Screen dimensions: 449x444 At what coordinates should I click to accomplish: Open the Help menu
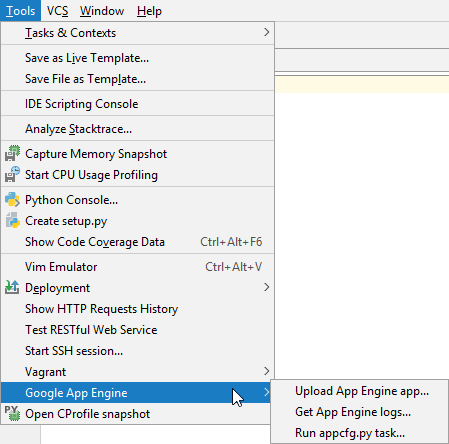[x=149, y=11]
